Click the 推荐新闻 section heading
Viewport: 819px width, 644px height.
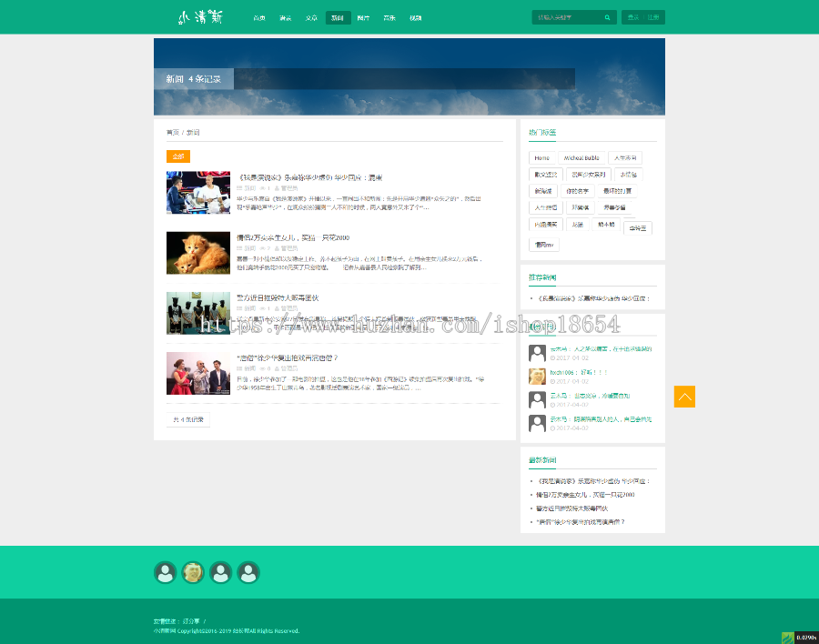542,277
